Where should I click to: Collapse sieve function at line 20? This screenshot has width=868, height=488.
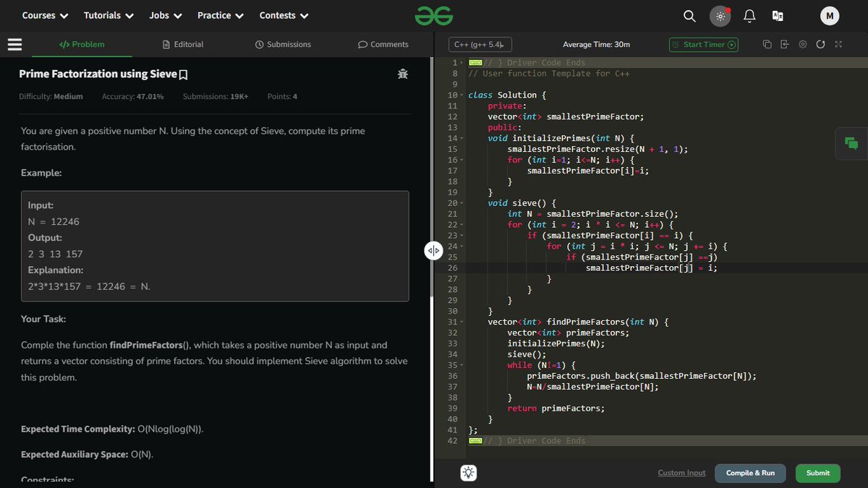462,203
